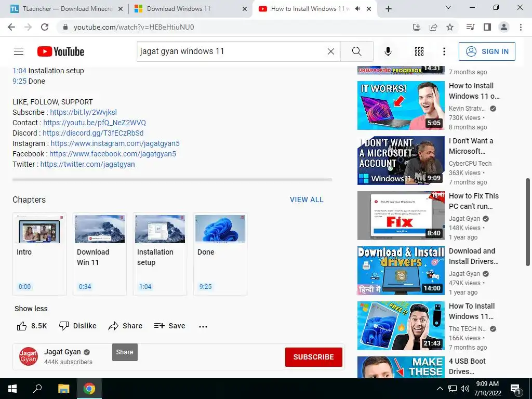532x399 pixels.
Task: Open YouTube settings three-dot menu
Action: [444, 51]
